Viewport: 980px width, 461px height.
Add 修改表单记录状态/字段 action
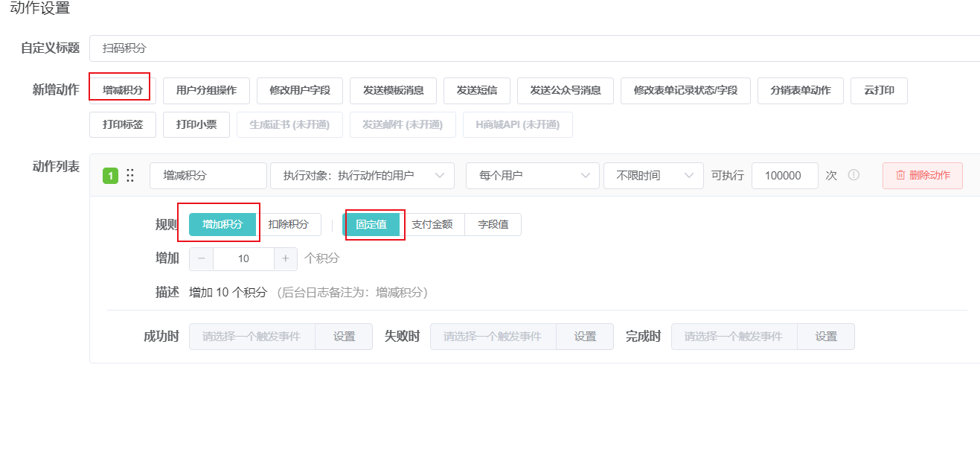686,90
